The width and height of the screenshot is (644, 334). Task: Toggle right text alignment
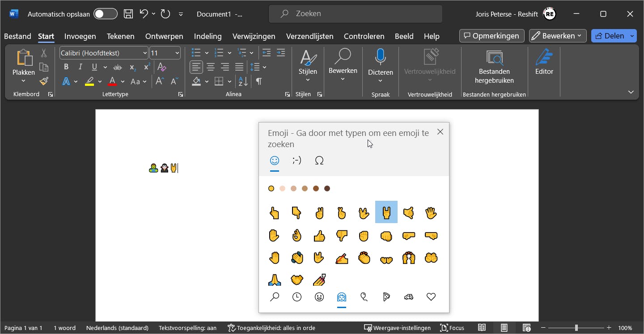click(x=225, y=67)
